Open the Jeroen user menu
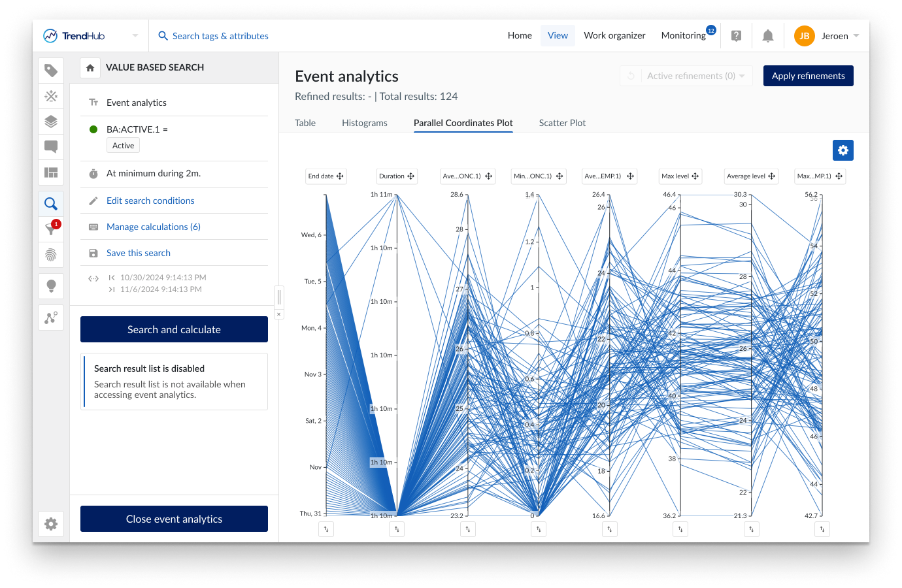The width and height of the screenshot is (902, 588). (827, 36)
